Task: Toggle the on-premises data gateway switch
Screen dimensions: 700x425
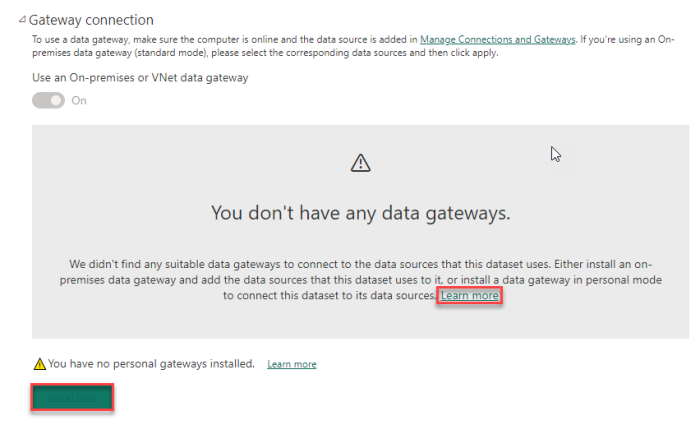Action: click(x=49, y=100)
